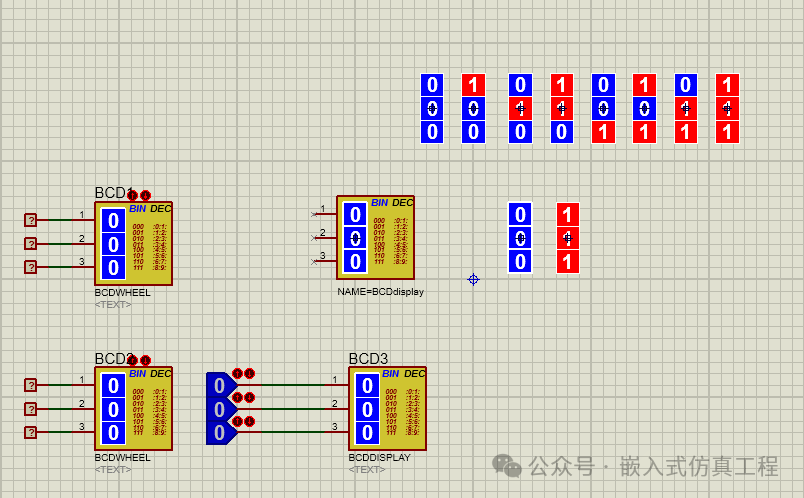Screen dimensions: 804x498
Task: Click the <TEXT> placeholder under BCD1
Action: click(112, 304)
